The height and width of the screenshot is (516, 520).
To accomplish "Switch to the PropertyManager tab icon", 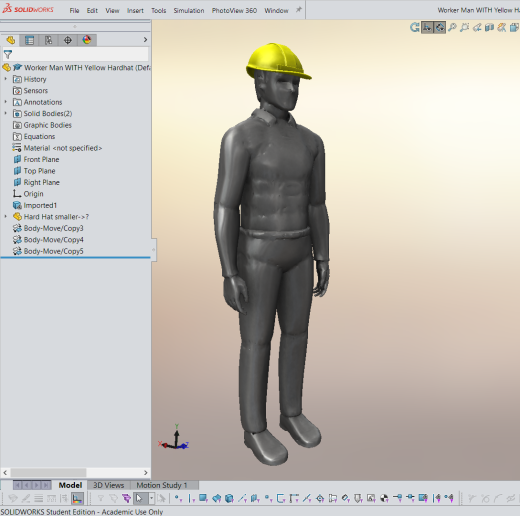I will click(x=29, y=40).
